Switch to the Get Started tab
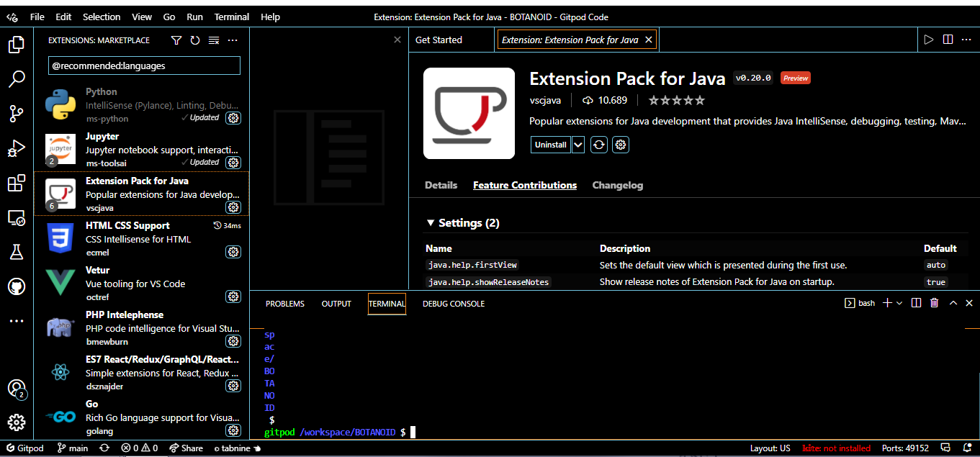This screenshot has height=457, width=980. tap(439, 40)
